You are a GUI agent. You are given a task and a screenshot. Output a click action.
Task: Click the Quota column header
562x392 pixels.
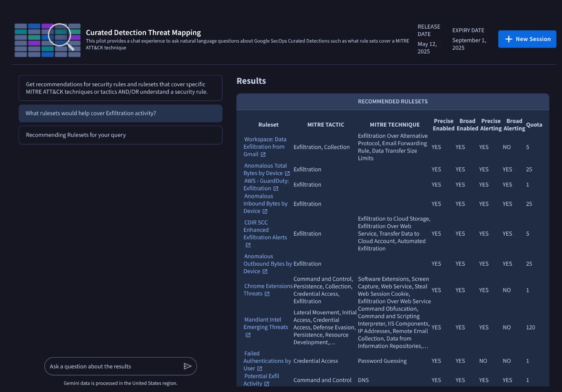(534, 124)
